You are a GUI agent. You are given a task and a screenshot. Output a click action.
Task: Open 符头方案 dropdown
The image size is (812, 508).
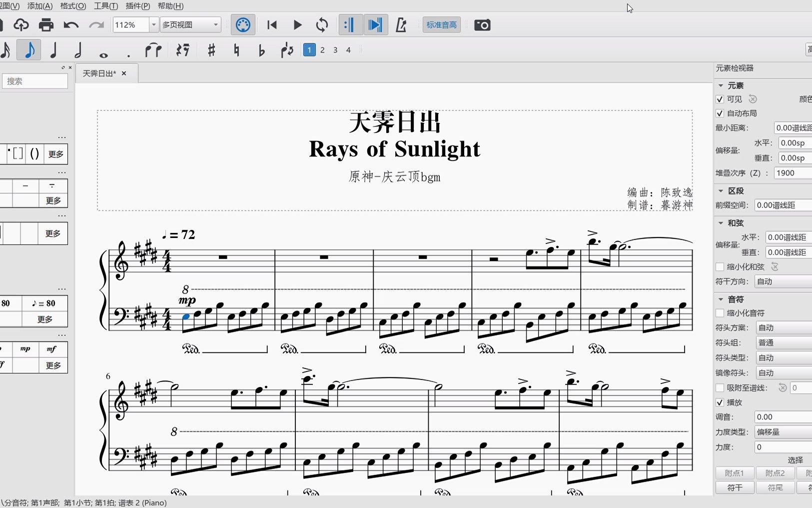pyautogui.click(x=784, y=328)
